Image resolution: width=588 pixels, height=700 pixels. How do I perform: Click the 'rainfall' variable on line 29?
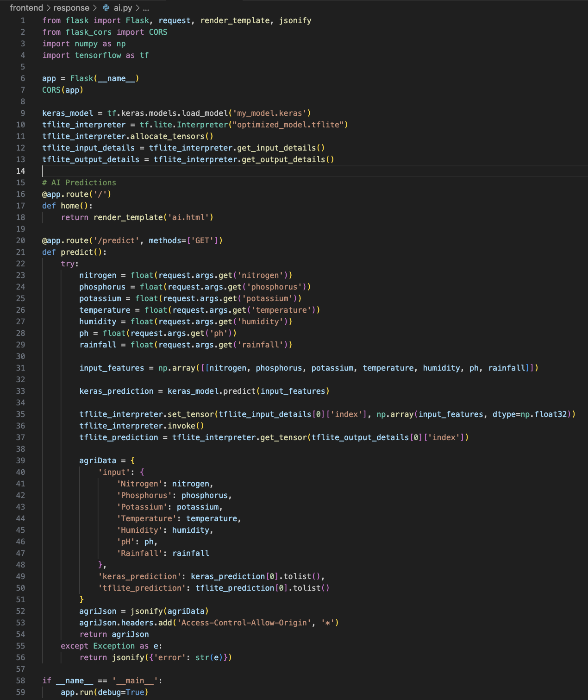98,345
